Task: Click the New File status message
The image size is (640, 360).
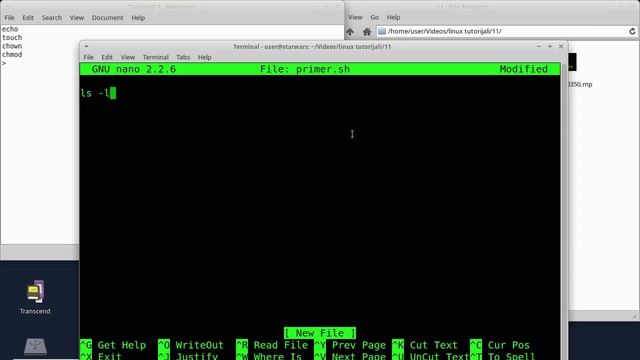Action: 320,333
